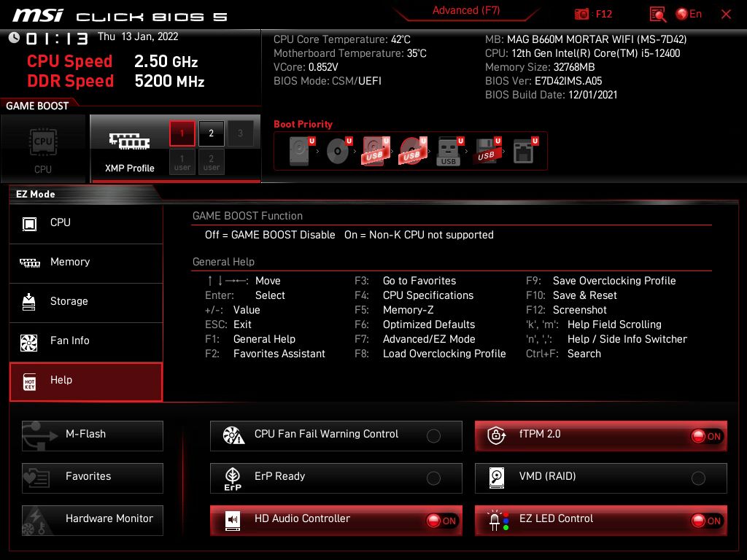Select the network boot device icon
This screenshot has width=747, height=560.
click(x=525, y=151)
